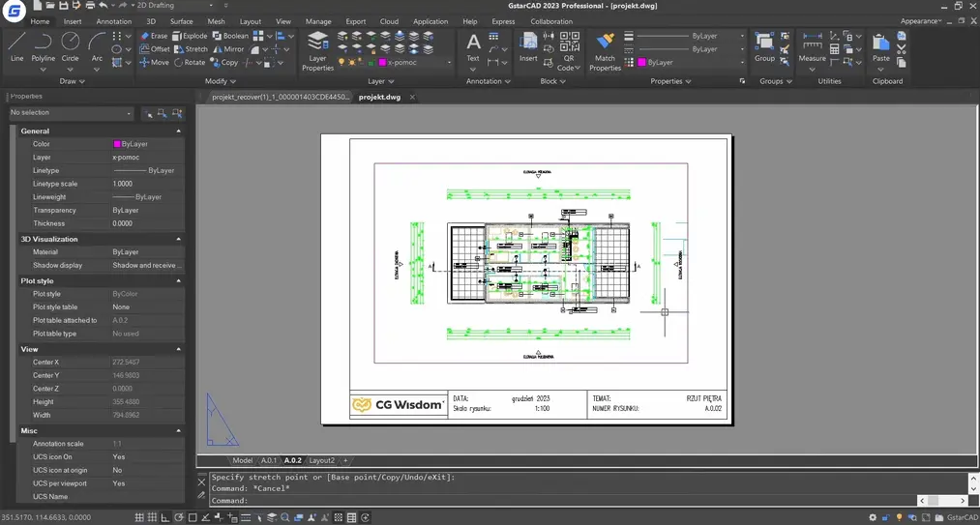Click the command line horizontal scrollbar
Image resolution: width=980 pixels, height=525 pixels.
tap(942, 501)
